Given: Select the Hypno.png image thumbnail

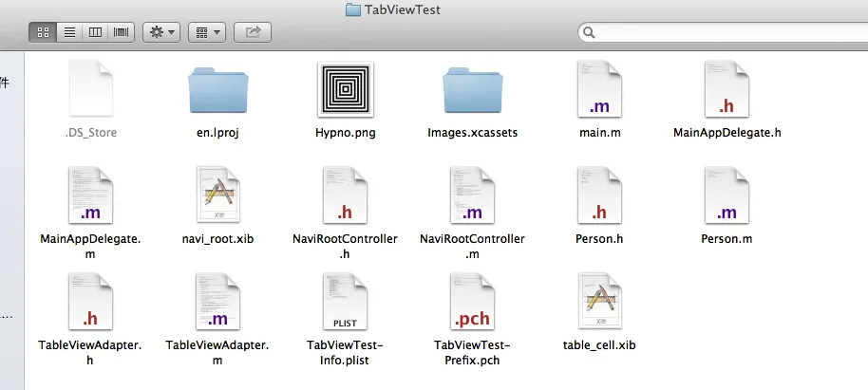Looking at the screenshot, I should point(345,91).
